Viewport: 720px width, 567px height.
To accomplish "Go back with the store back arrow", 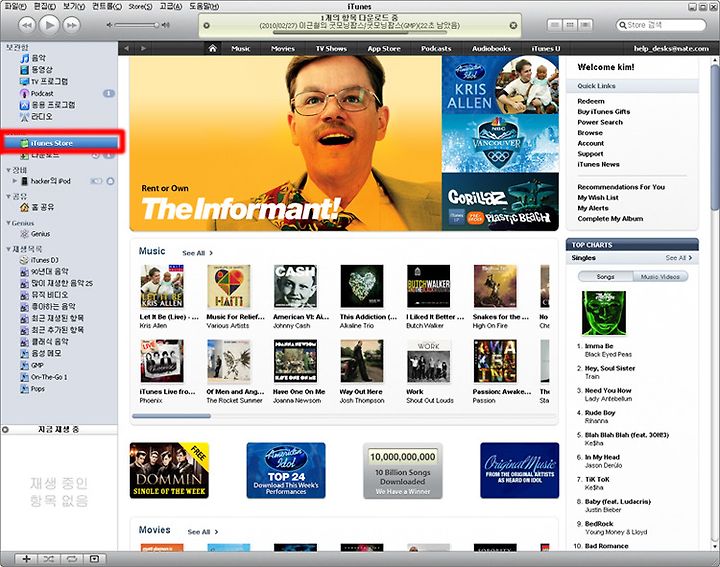I will (127, 48).
